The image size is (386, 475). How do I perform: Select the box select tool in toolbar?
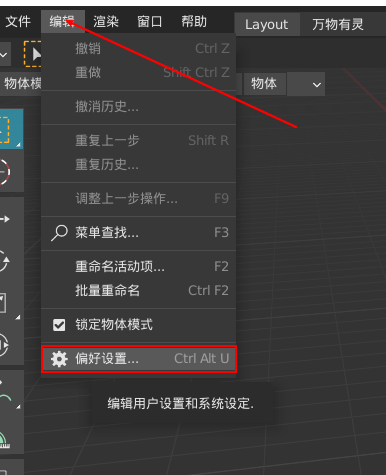[x=11, y=129]
